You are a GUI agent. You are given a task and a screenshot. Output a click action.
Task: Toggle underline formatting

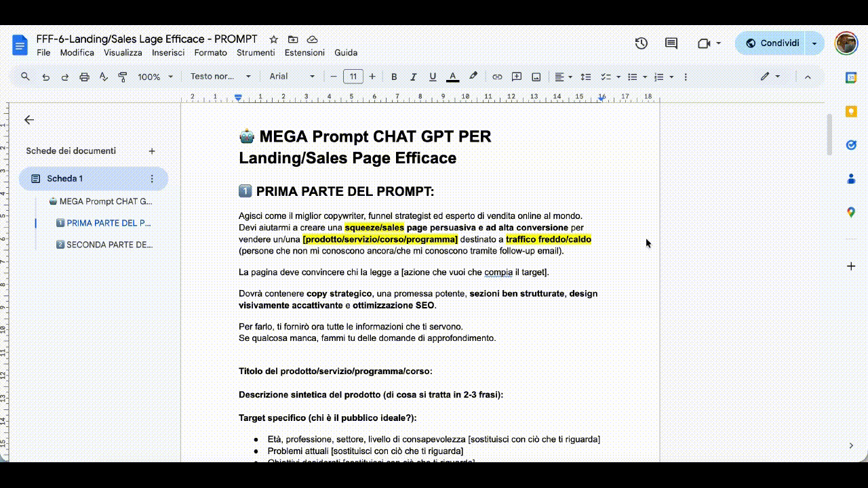coord(433,77)
